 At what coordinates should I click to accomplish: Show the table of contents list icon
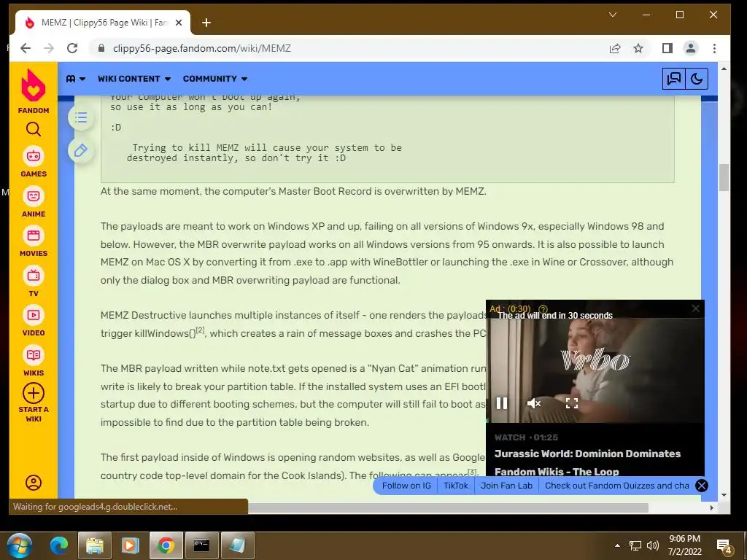click(81, 117)
